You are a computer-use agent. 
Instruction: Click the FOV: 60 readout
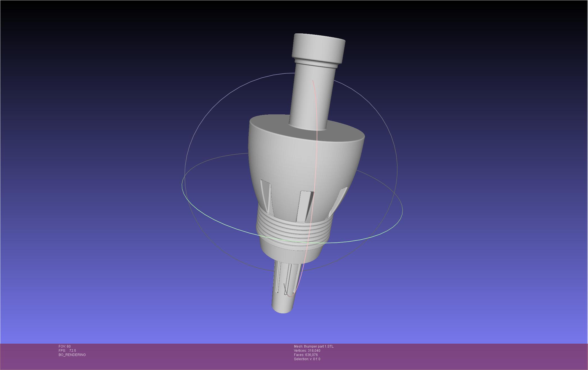[65, 346]
